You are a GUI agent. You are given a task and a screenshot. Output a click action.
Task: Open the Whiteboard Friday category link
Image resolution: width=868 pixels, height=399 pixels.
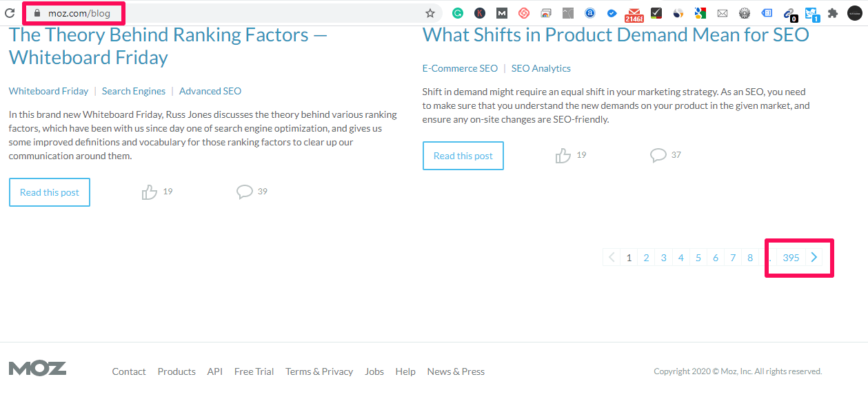click(48, 91)
